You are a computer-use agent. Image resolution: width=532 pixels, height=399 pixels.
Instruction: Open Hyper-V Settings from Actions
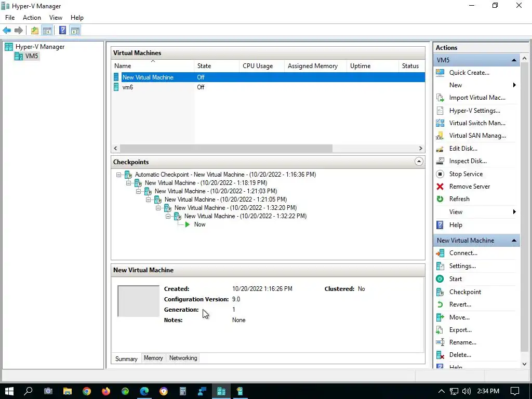pos(474,111)
